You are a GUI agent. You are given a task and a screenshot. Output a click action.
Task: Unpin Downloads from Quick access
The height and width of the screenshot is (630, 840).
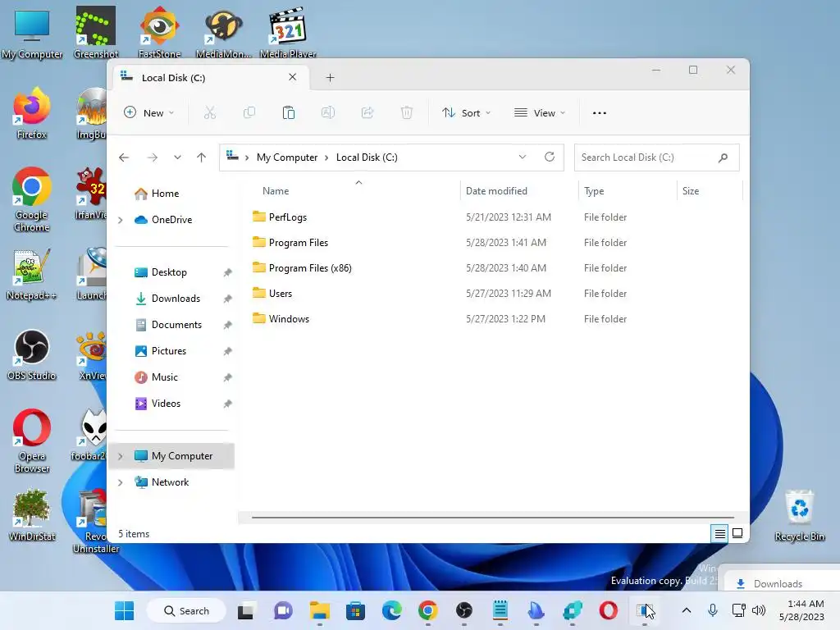pos(228,299)
